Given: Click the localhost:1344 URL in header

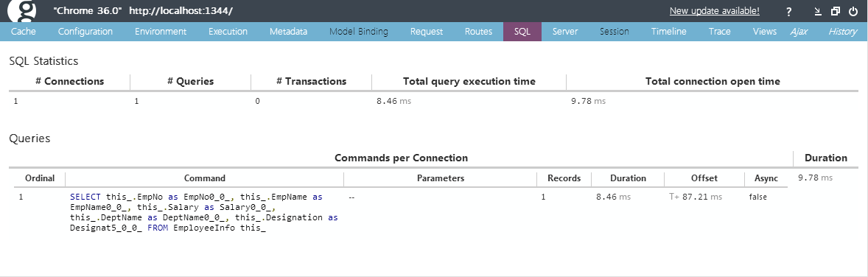Looking at the screenshot, I should (x=181, y=11).
